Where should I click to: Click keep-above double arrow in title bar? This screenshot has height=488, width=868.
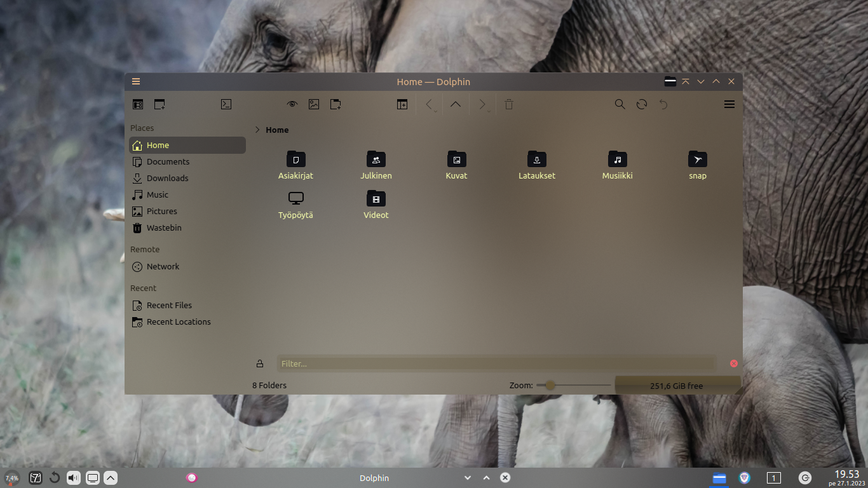[x=686, y=81]
